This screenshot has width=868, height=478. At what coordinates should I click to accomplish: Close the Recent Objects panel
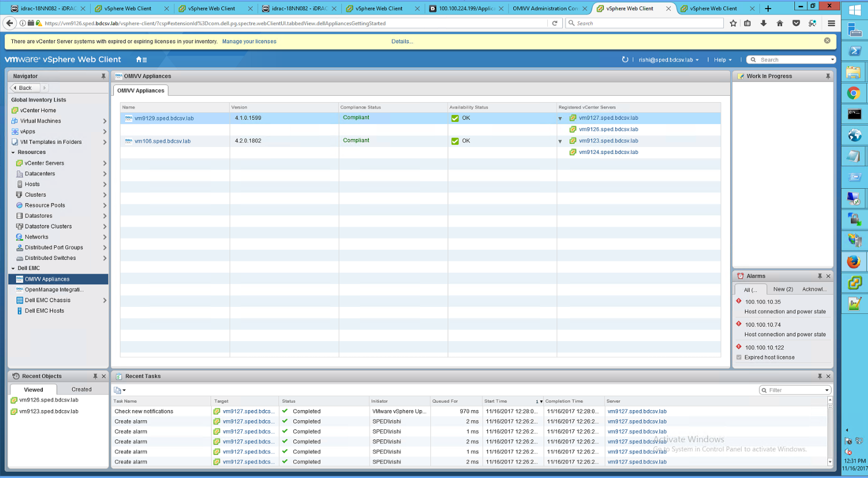coord(104,376)
